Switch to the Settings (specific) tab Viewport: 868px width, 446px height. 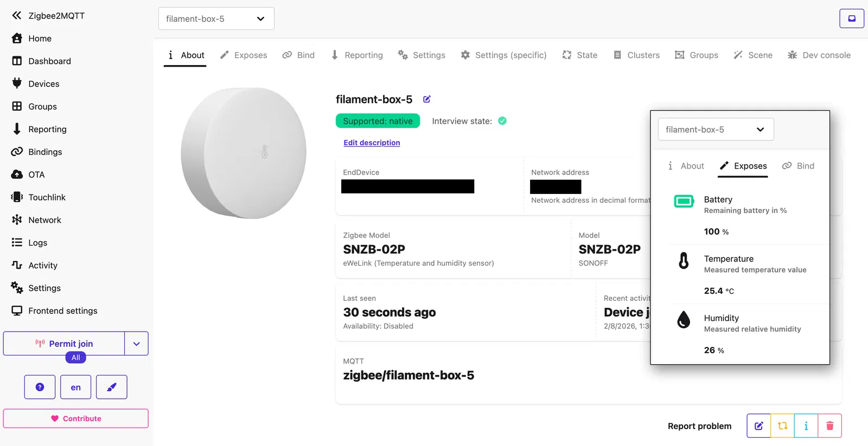503,55
